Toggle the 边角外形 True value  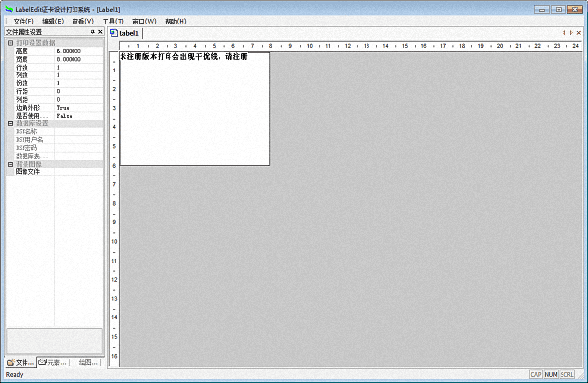click(78, 108)
